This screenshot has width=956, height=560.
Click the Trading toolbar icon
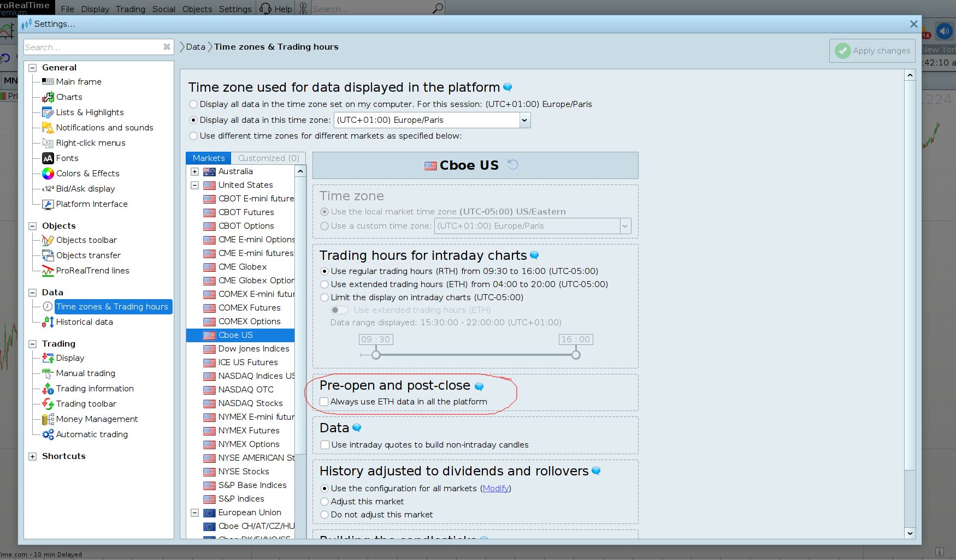pos(48,404)
